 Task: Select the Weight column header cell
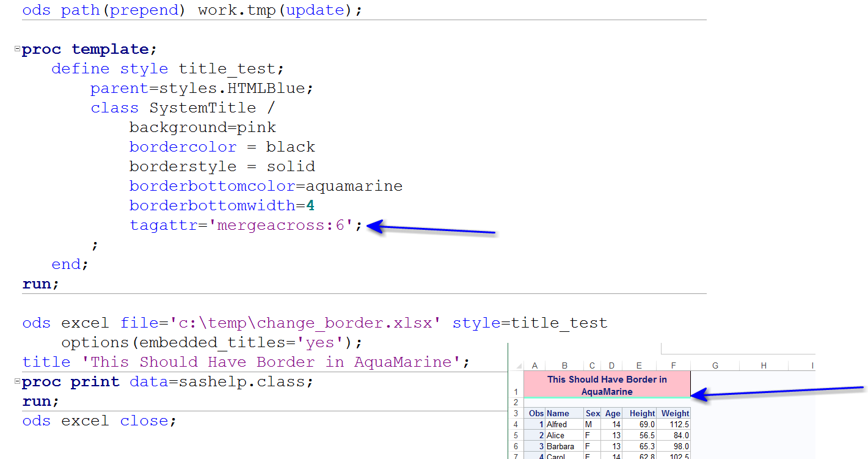674,413
